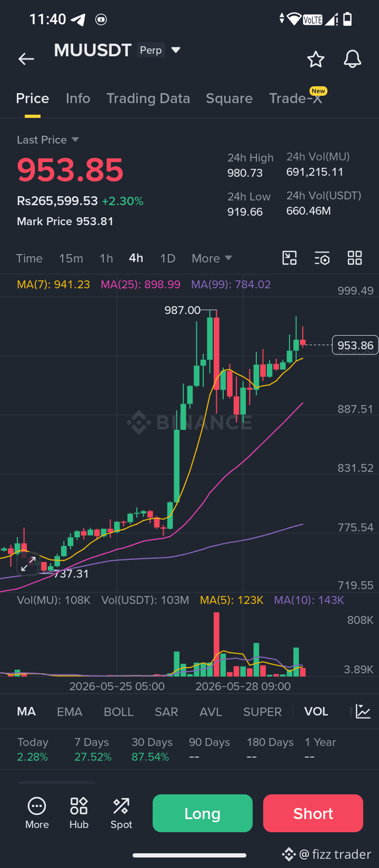Tap the 7 Days 27.52% performance
The image size is (379, 868).
[x=93, y=750]
